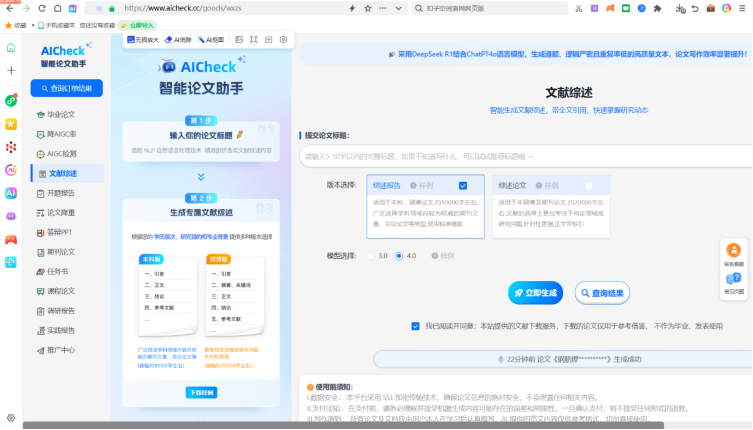Open the browser hamburger menu
This screenshot has height=430, width=753.
pyautogui.click(x=742, y=8)
